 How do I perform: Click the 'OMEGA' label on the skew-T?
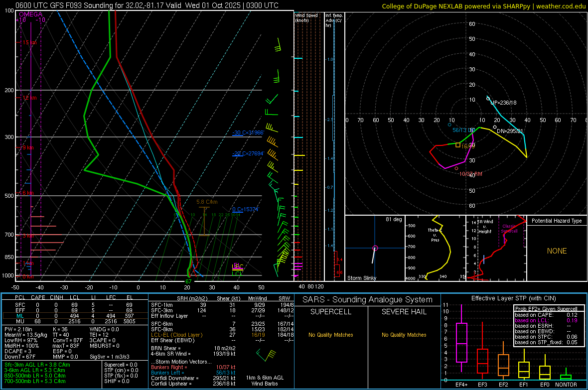click(31, 14)
